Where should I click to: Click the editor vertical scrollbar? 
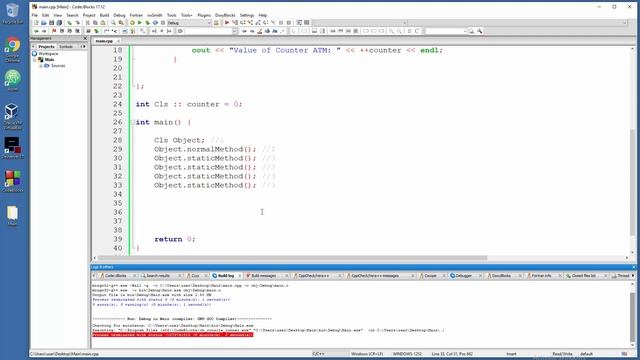pos(633,182)
